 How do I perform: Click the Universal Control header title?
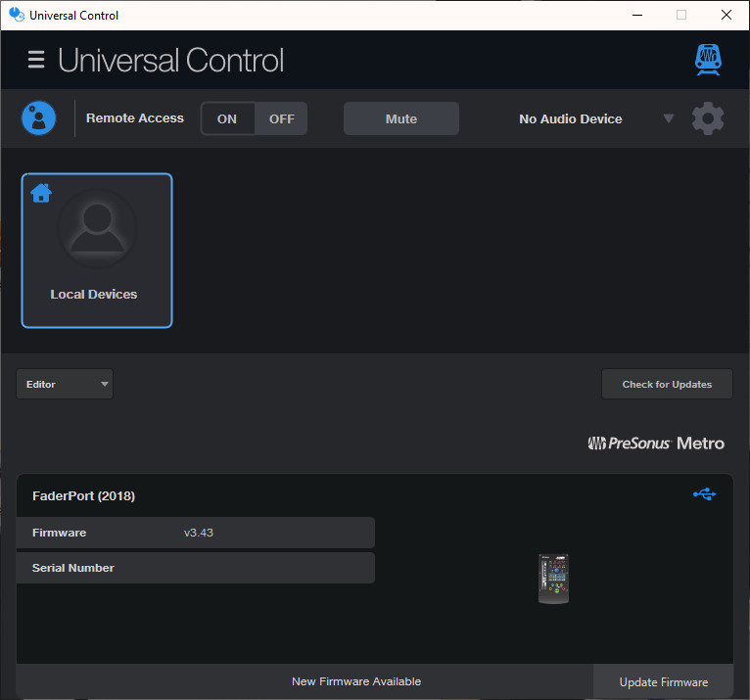click(x=170, y=61)
